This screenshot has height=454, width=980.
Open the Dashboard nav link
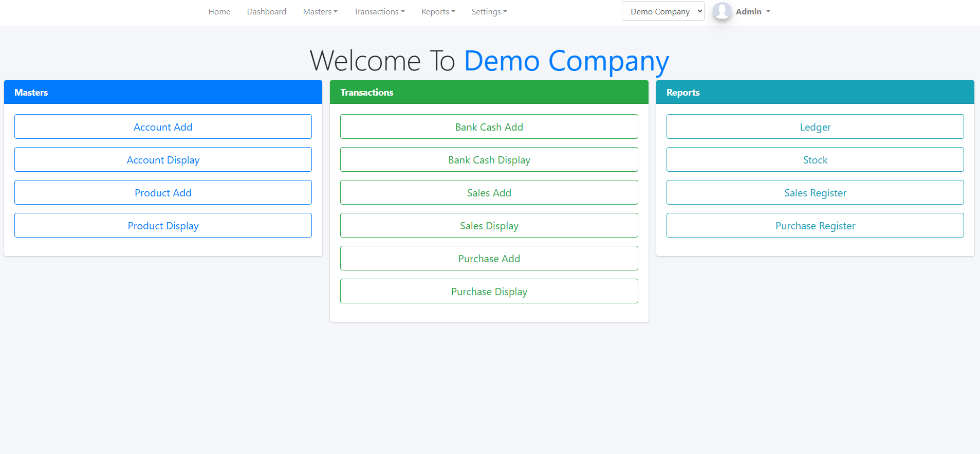click(266, 12)
